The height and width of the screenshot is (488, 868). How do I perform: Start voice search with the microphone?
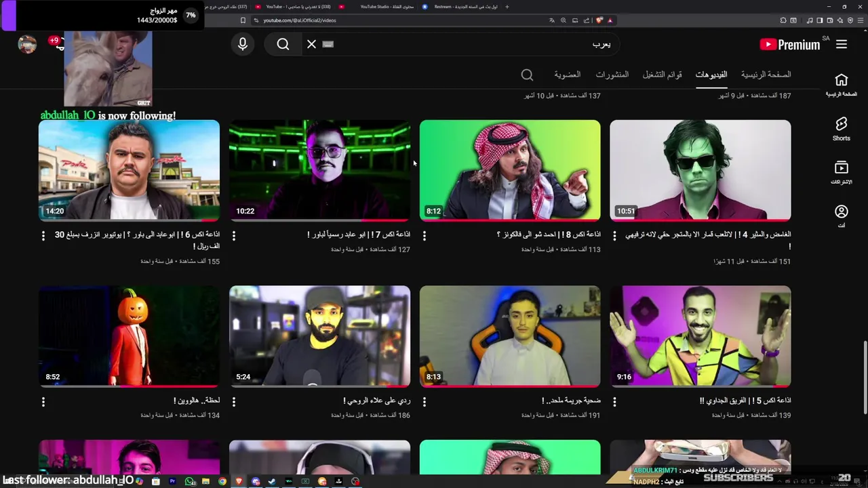tap(243, 44)
